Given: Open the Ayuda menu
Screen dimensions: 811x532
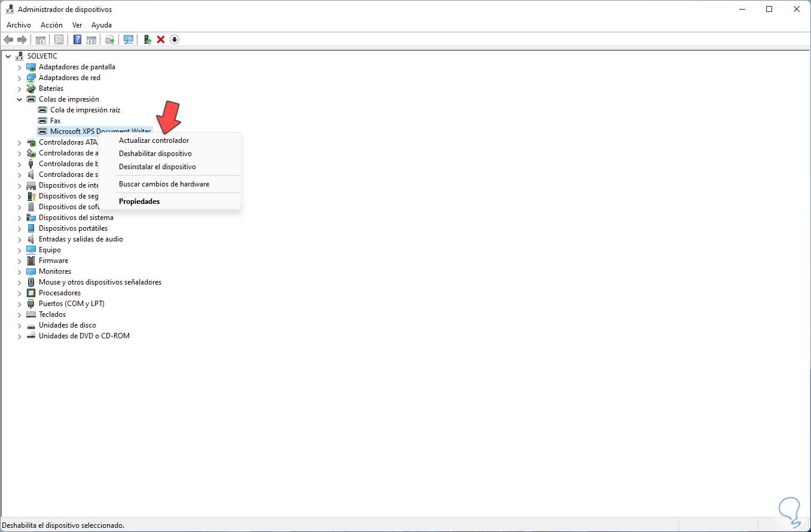Looking at the screenshot, I should (102, 25).
